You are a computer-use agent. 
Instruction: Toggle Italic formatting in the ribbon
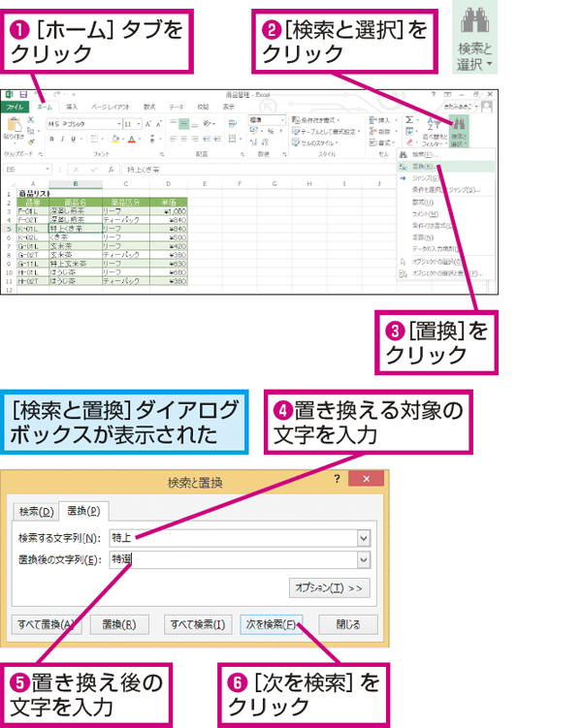61,139
